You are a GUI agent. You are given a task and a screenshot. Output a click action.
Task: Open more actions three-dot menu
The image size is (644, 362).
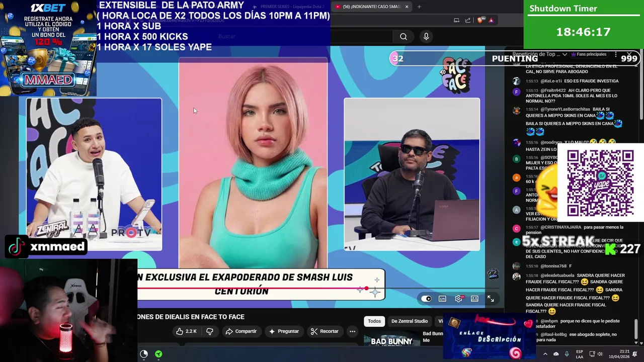[x=352, y=331]
